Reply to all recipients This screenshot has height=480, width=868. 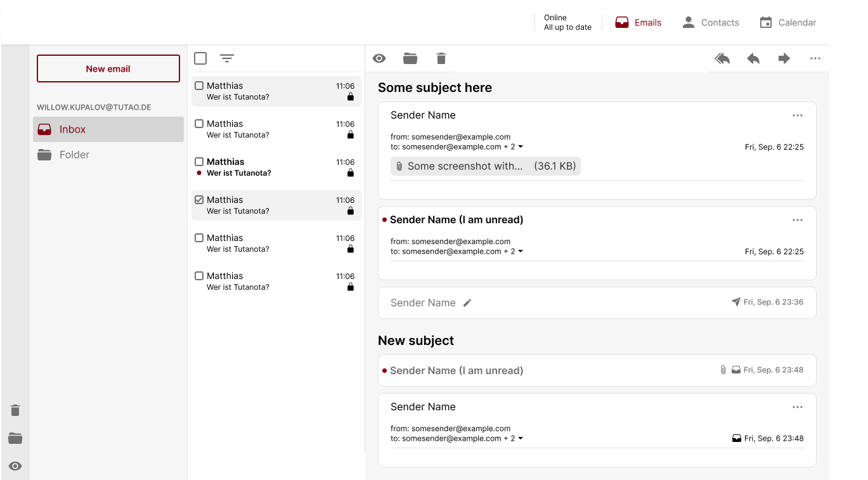coord(722,58)
